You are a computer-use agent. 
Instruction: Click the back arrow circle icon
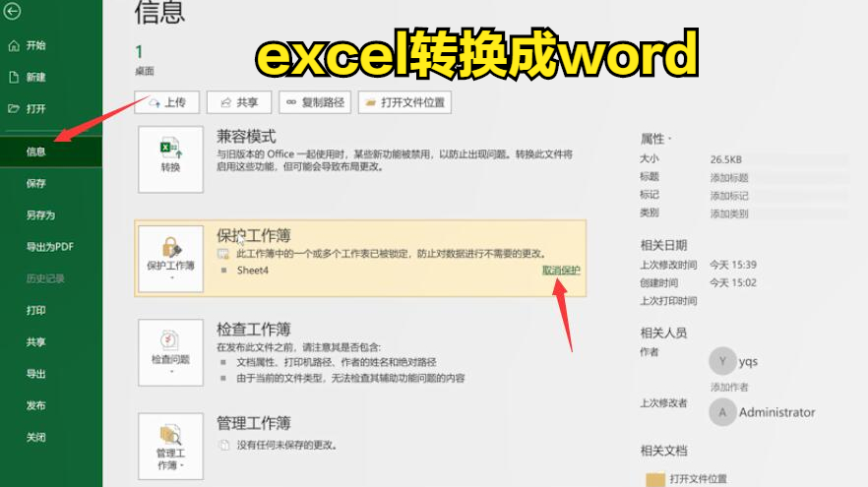click(x=12, y=11)
